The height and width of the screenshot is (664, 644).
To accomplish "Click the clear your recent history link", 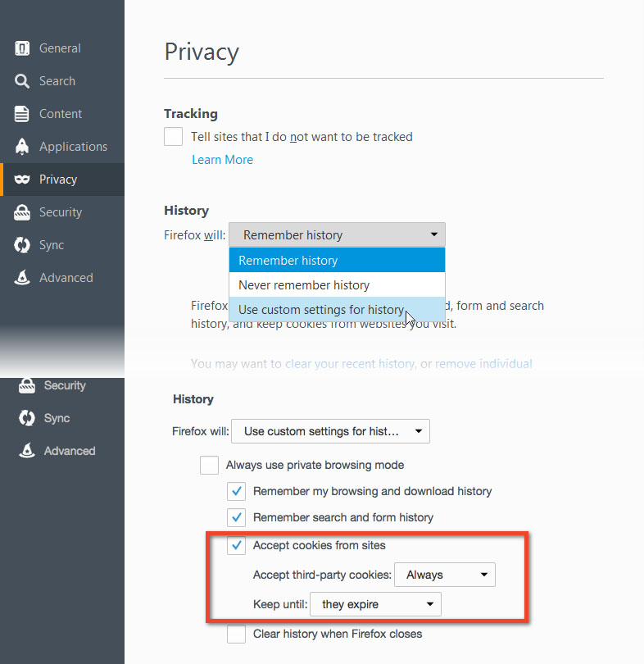I will (x=350, y=364).
